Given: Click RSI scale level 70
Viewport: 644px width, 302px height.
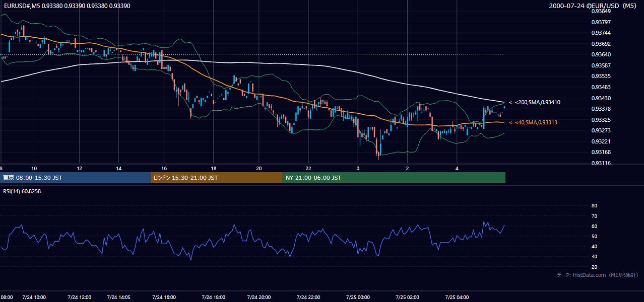Looking at the screenshot, I should coord(594,216).
